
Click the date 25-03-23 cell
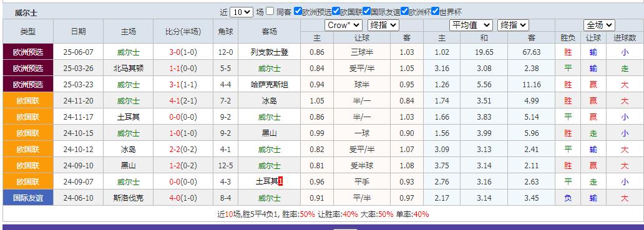coord(79,85)
